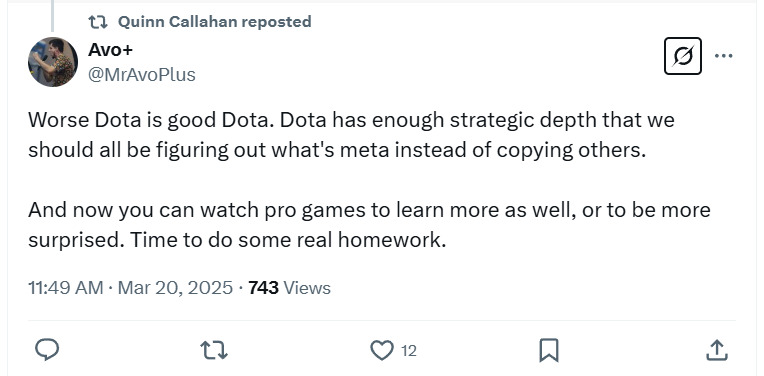
Task: Open the 'Quinn Callahan reposted' link
Action: (x=214, y=21)
